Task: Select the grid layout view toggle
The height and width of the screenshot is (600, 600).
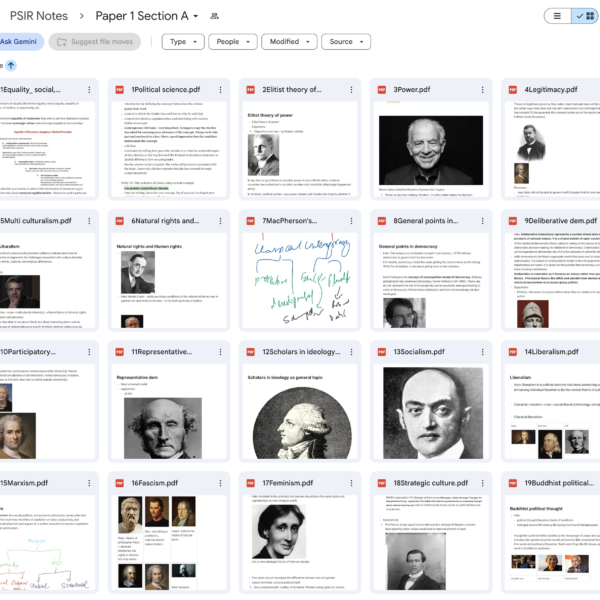Action: (x=585, y=16)
